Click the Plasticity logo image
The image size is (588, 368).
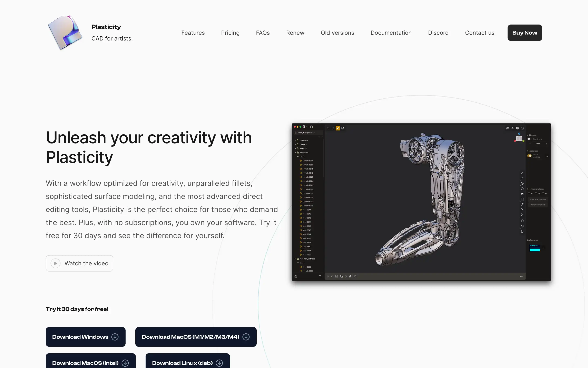(65, 33)
